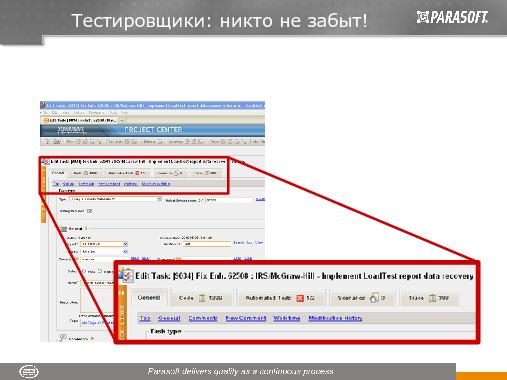Follow the General link in the enlarged callout

[x=169, y=318]
